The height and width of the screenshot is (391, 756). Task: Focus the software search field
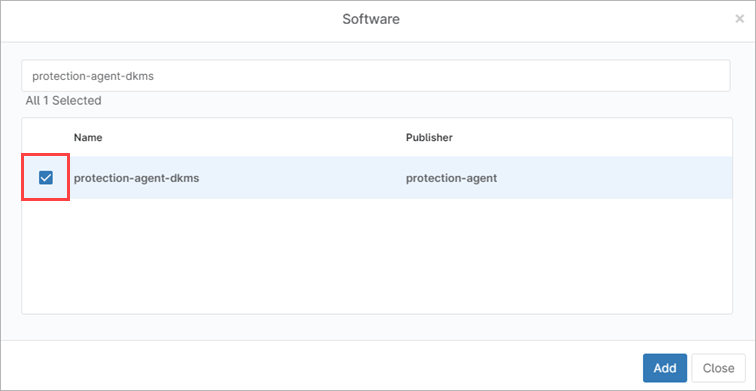[376, 76]
